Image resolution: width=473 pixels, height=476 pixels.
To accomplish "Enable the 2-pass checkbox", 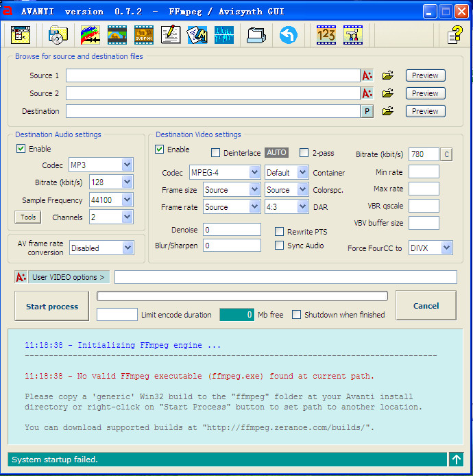I will tap(304, 153).
